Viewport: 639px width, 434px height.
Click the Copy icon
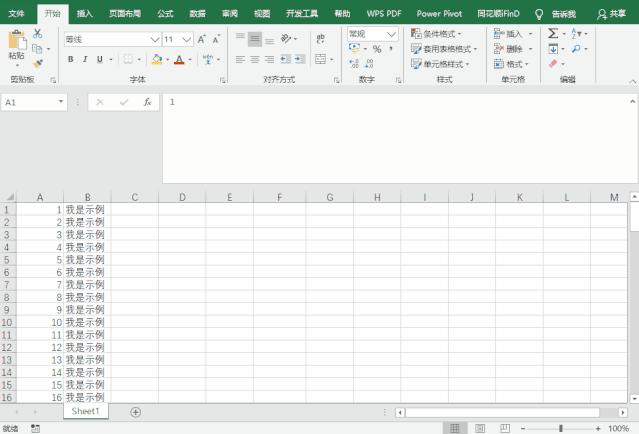[x=37, y=49]
